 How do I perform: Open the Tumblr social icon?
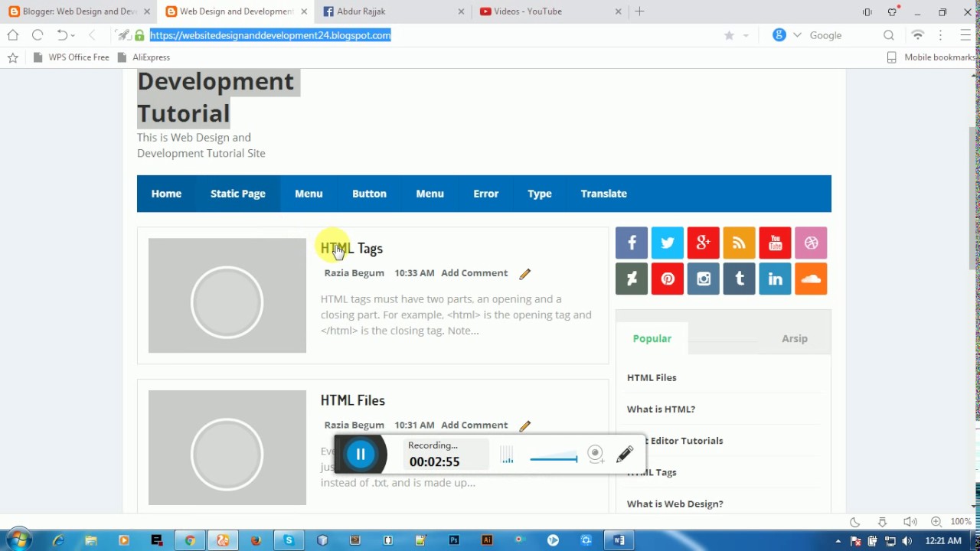point(739,279)
